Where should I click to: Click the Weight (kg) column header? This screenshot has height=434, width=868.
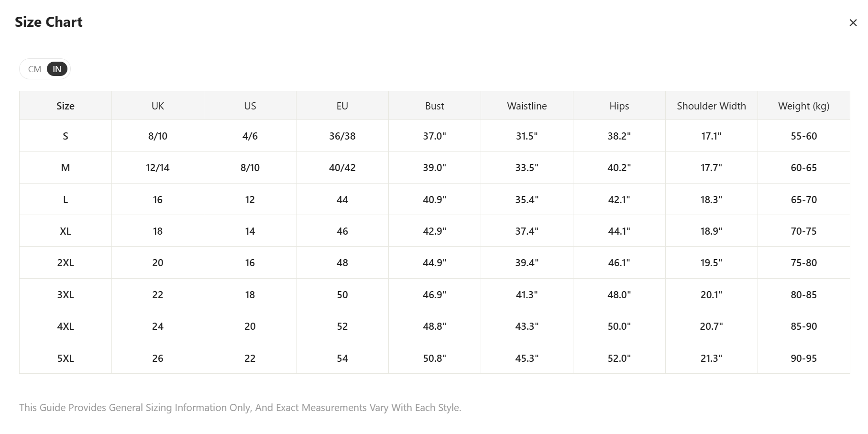(803, 106)
